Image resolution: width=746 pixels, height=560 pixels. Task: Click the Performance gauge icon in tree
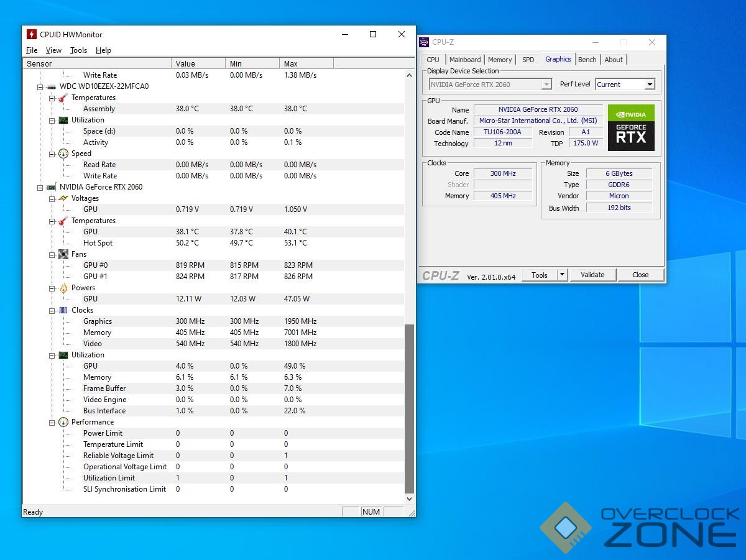[x=63, y=422]
